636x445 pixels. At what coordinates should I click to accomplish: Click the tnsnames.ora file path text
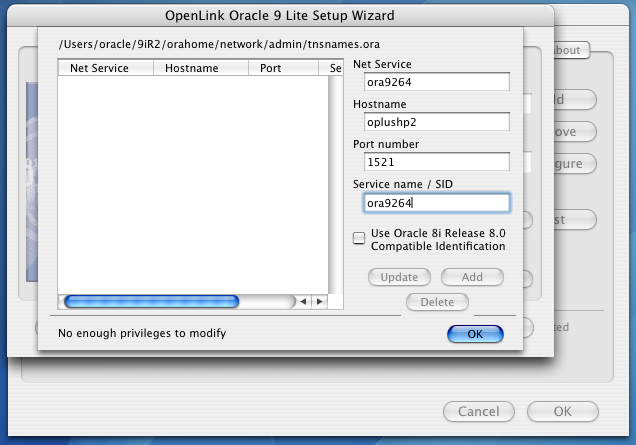click(219, 44)
